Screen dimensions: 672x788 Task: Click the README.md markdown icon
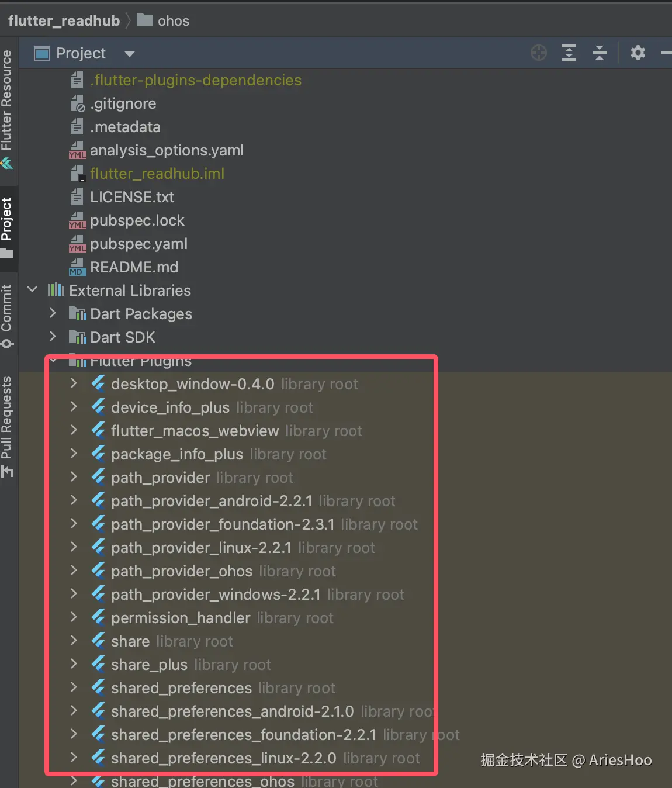pyautogui.click(x=77, y=267)
